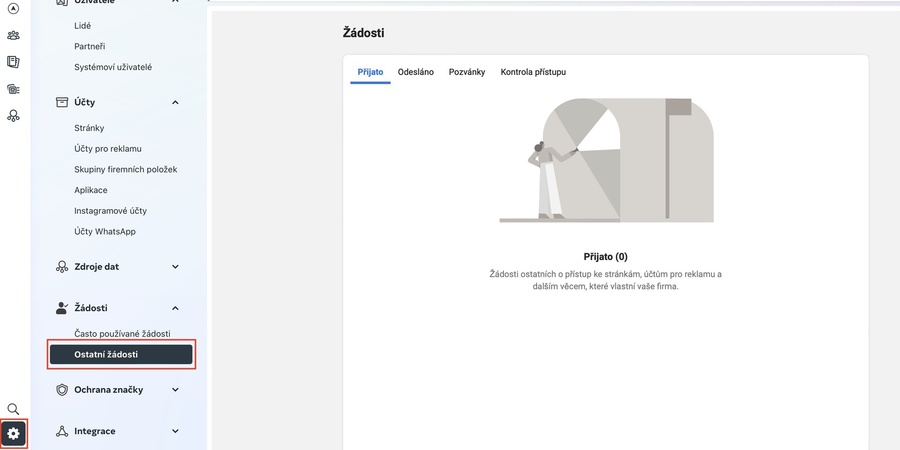Open the Pozvánky tab
Image resolution: width=900 pixels, height=450 pixels.
pos(467,72)
